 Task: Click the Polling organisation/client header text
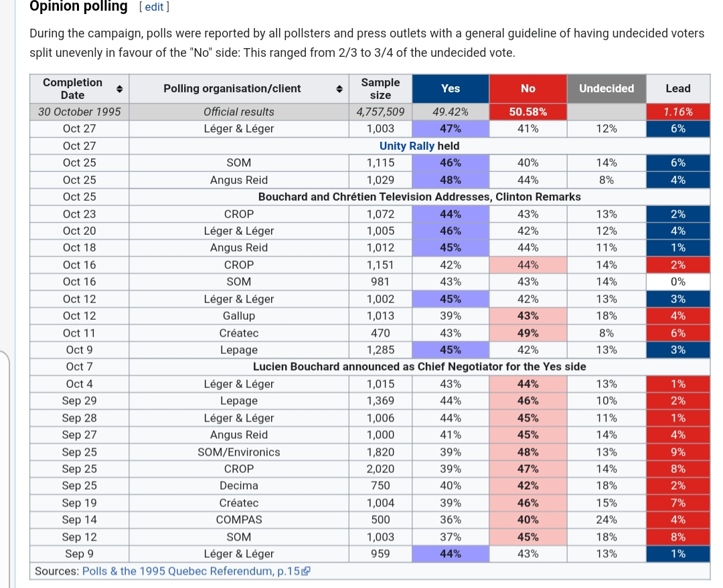tap(232, 88)
